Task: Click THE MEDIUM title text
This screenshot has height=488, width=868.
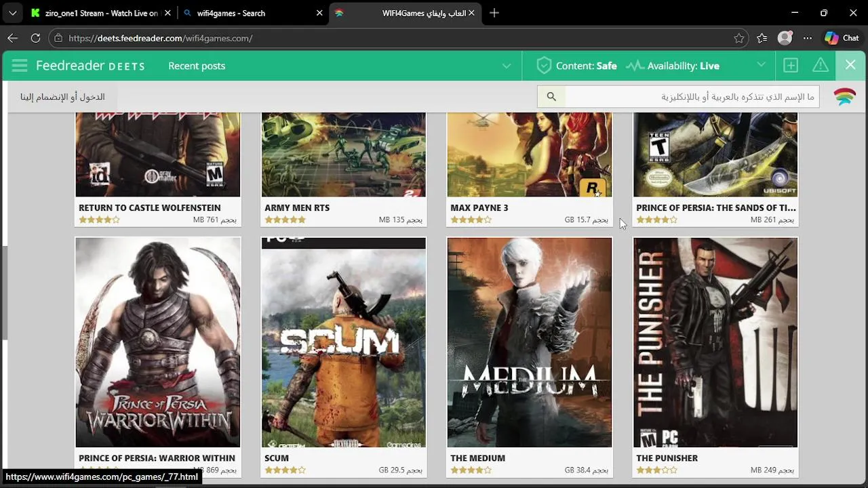Action: pos(477,458)
